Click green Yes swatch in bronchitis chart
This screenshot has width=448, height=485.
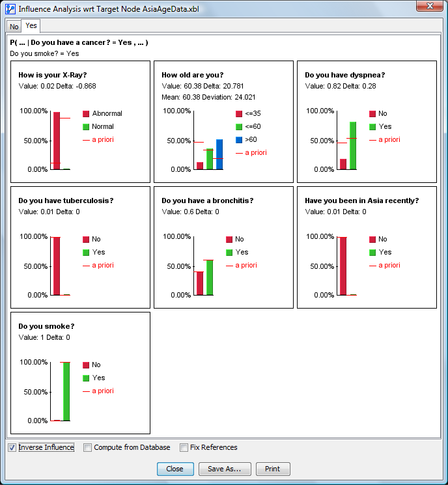point(229,252)
